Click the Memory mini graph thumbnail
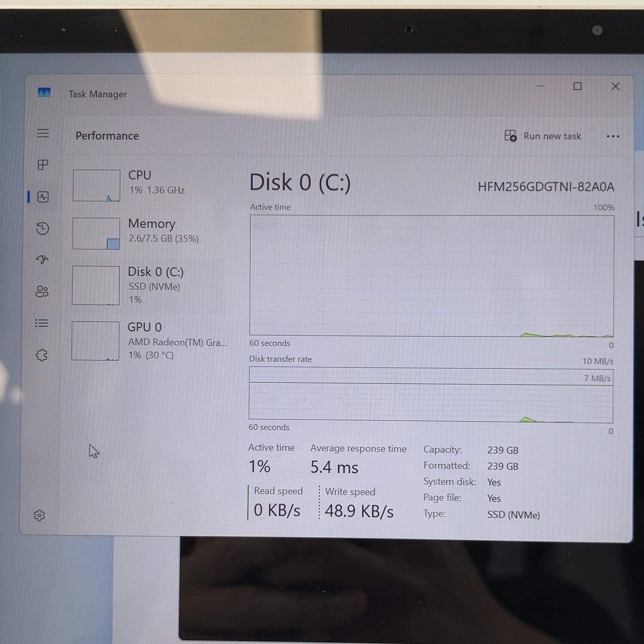 pyautogui.click(x=96, y=234)
